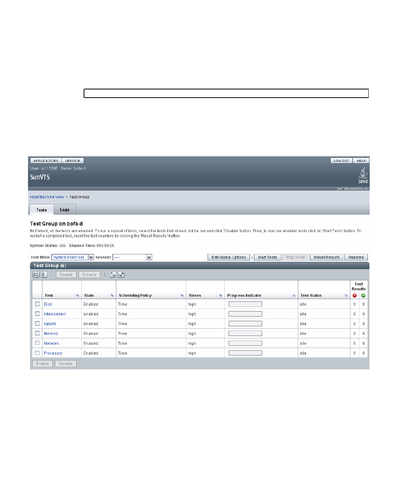This screenshot has height=504, width=420.
Task: Sort by Test Status arrow icon
Action: click(346, 296)
